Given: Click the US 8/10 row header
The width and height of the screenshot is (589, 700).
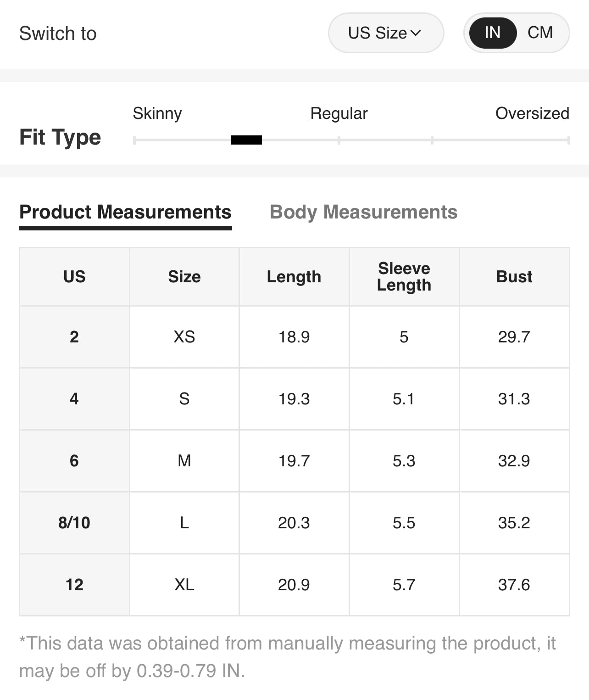Looking at the screenshot, I should point(74,523).
